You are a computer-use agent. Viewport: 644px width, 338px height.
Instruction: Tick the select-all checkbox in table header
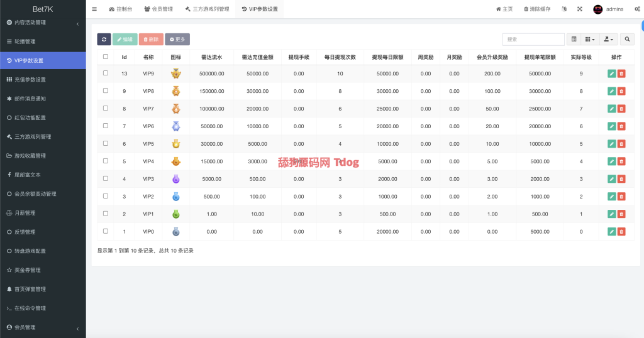click(x=106, y=57)
